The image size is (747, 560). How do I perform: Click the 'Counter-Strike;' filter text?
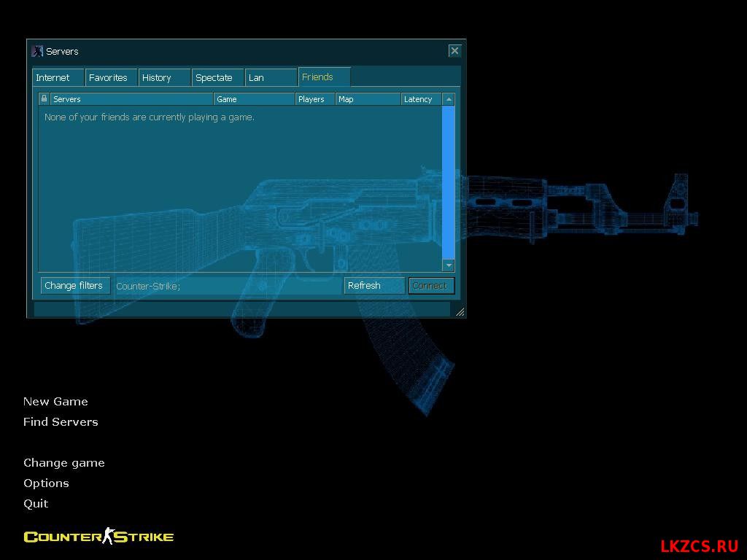point(148,286)
